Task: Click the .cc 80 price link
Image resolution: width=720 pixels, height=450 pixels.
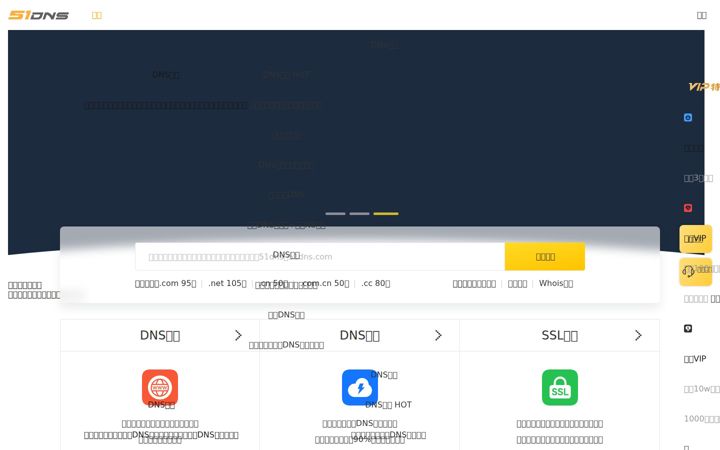Action: tap(376, 283)
